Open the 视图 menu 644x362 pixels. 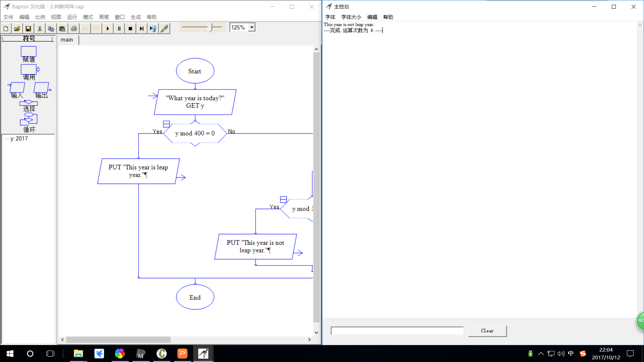click(56, 17)
